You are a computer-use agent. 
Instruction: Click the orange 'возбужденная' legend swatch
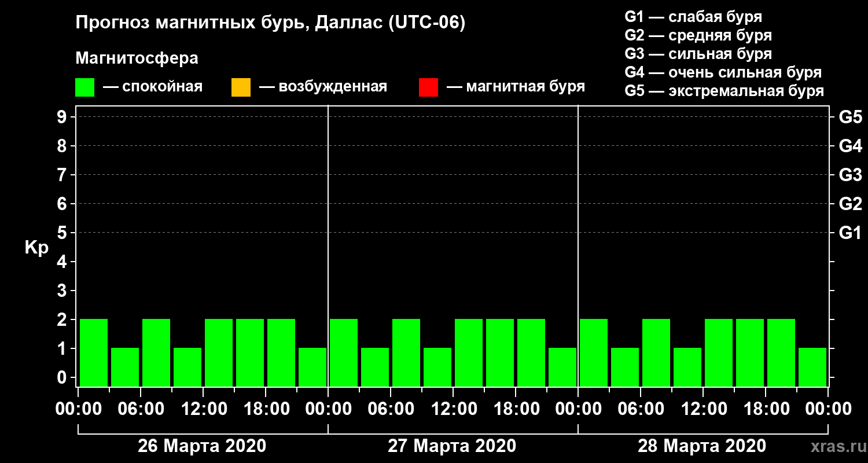click(241, 87)
